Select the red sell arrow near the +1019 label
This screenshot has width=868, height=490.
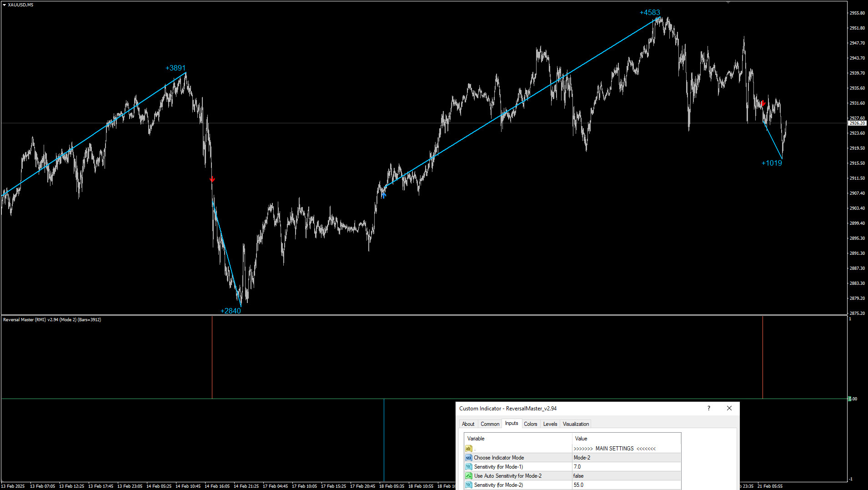pos(763,104)
